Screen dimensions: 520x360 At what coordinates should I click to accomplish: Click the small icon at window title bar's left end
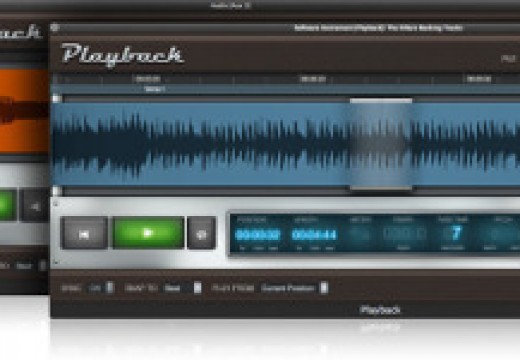55,28
